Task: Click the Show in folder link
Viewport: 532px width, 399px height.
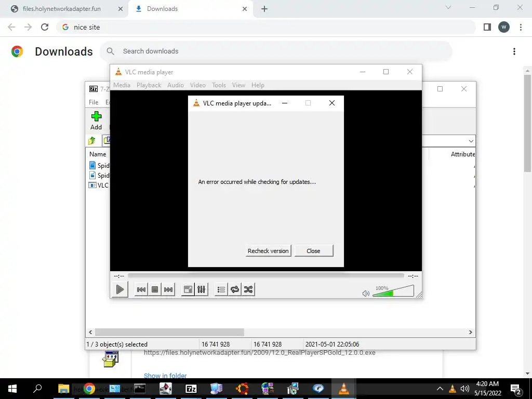Action: [165, 375]
